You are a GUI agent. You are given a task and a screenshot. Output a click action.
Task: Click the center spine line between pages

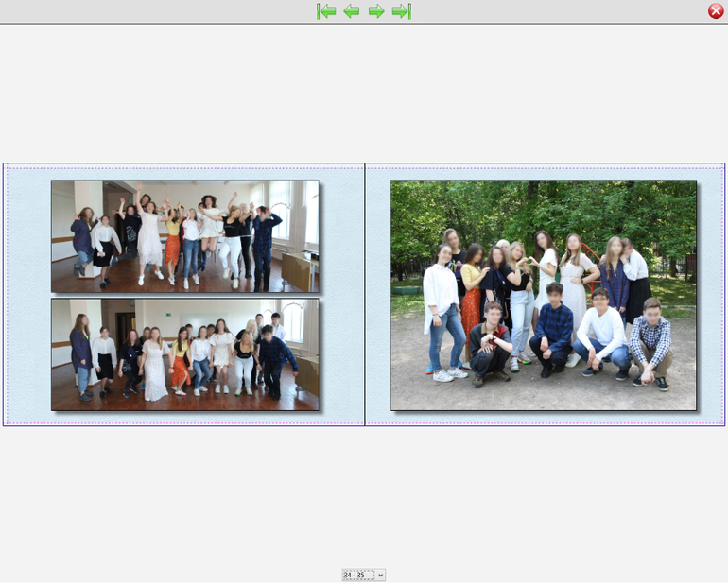click(365, 295)
